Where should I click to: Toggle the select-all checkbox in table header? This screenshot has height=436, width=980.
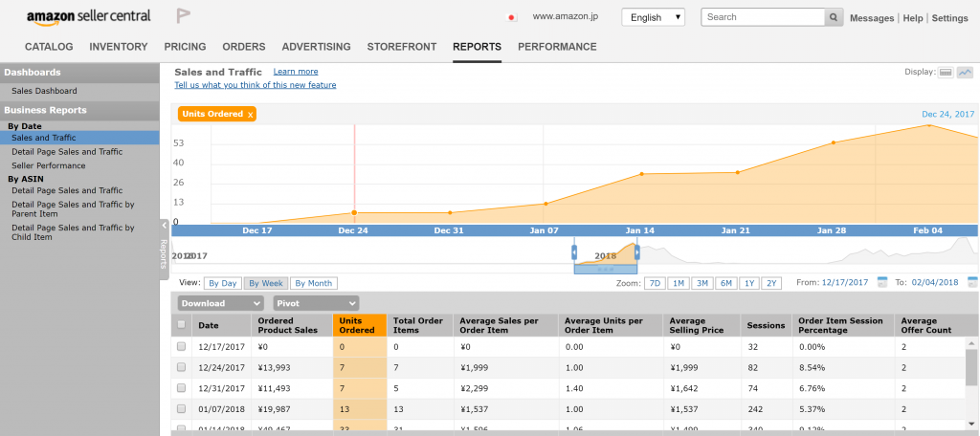tap(181, 324)
